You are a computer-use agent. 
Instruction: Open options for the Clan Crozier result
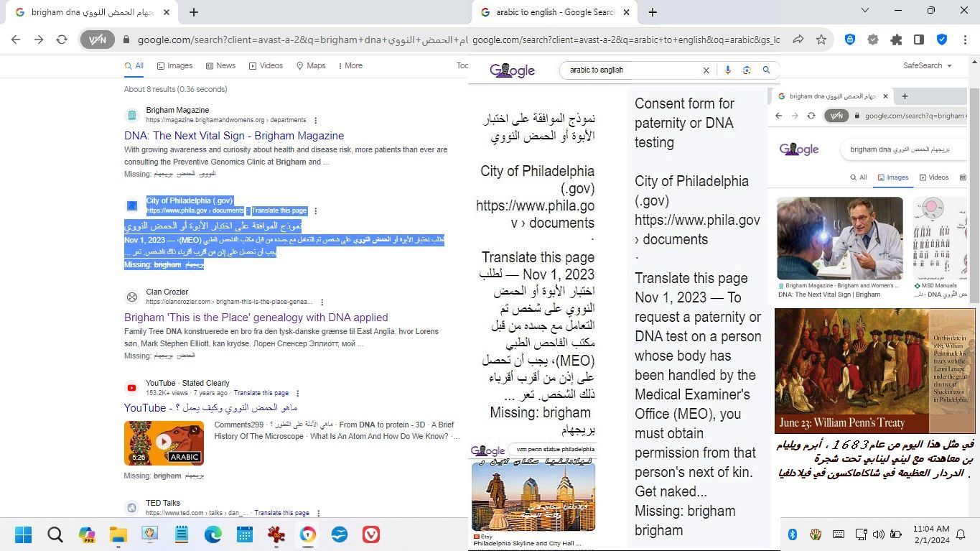(x=322, y=302)
